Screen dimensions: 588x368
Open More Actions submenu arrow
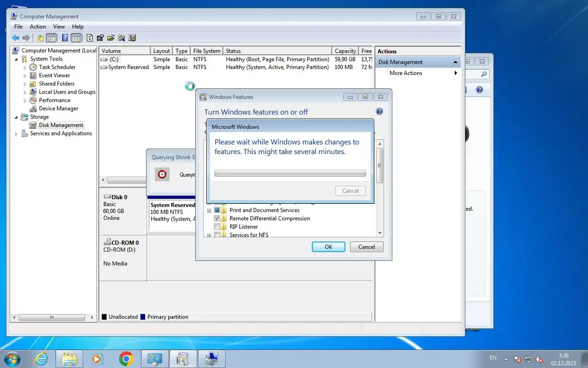point(456,73)
